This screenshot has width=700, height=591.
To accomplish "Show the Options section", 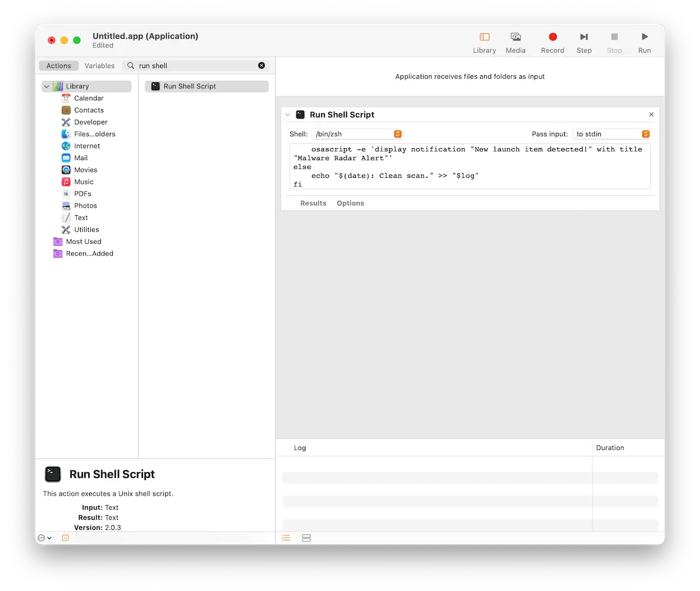I will point(351,203).
